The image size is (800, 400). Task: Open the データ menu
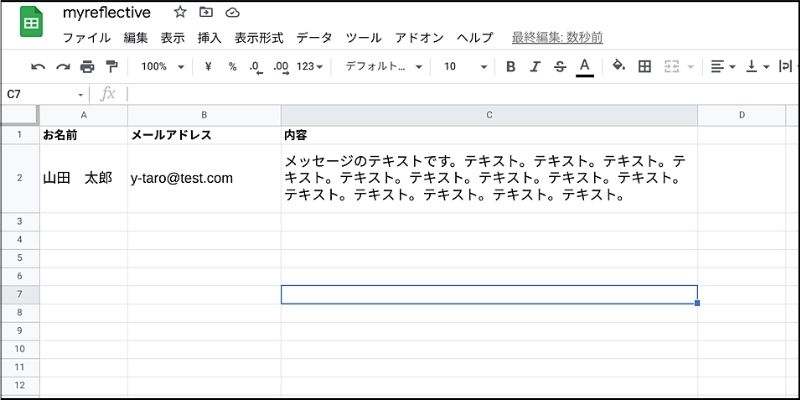point(314,38)
